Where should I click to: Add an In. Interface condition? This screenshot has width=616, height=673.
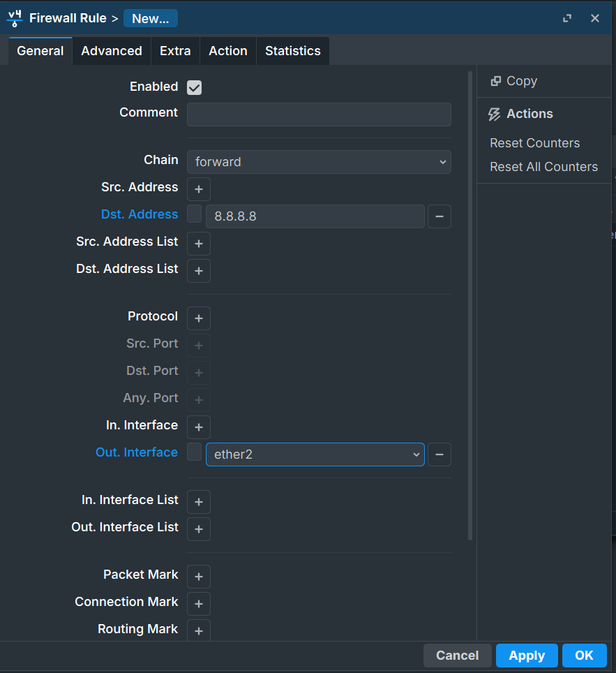pos(199,427)
